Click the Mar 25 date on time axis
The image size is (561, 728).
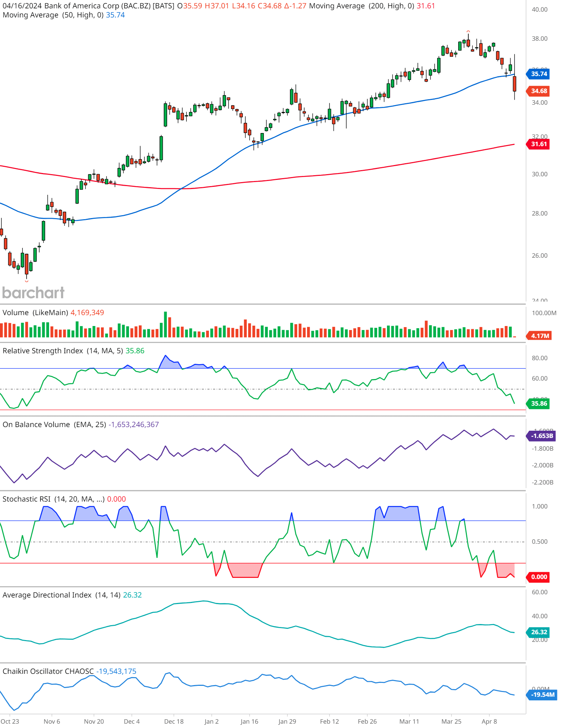coord(451,721)
